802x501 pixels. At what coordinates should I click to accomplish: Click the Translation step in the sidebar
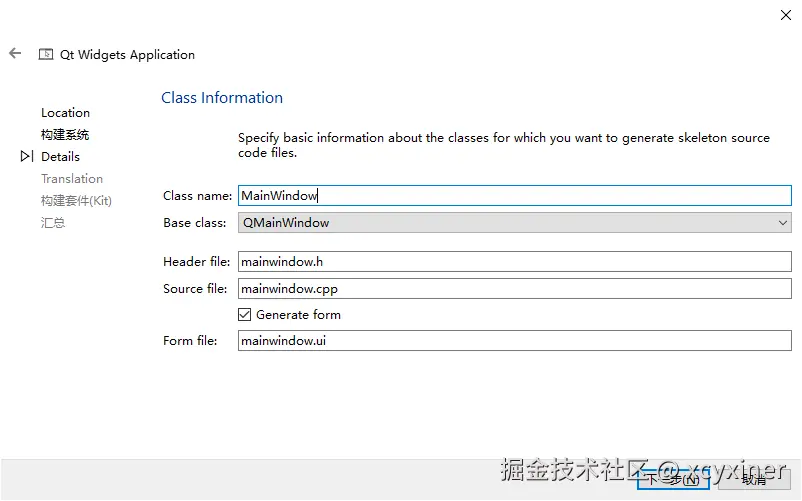pos(71,179)
